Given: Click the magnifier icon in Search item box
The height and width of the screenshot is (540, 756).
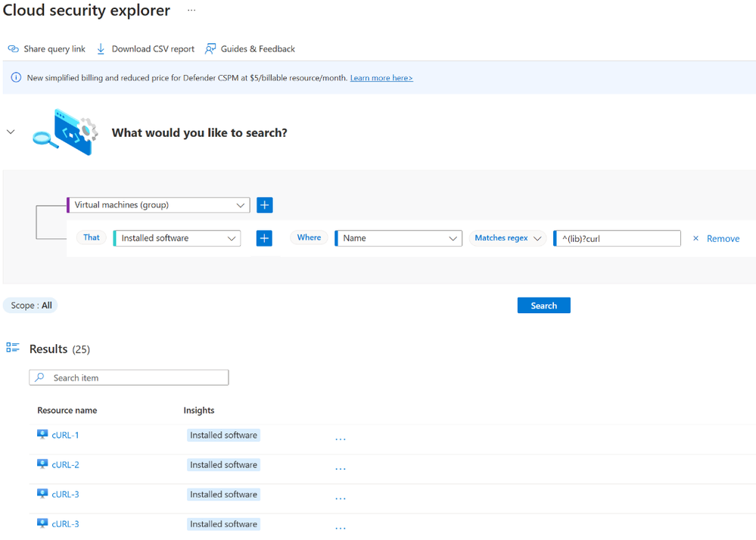Looking at the screenshot, I should click(40, 377).
